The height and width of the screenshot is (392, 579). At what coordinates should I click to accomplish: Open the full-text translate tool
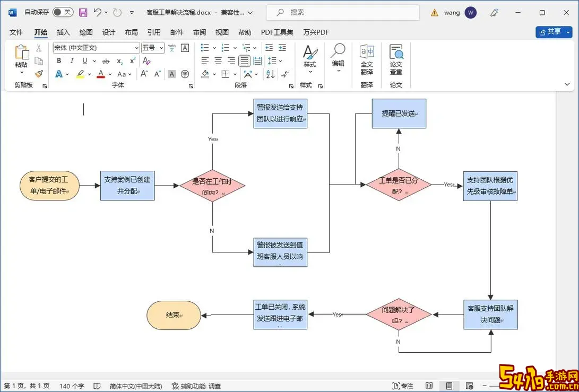tap(367, 59)
